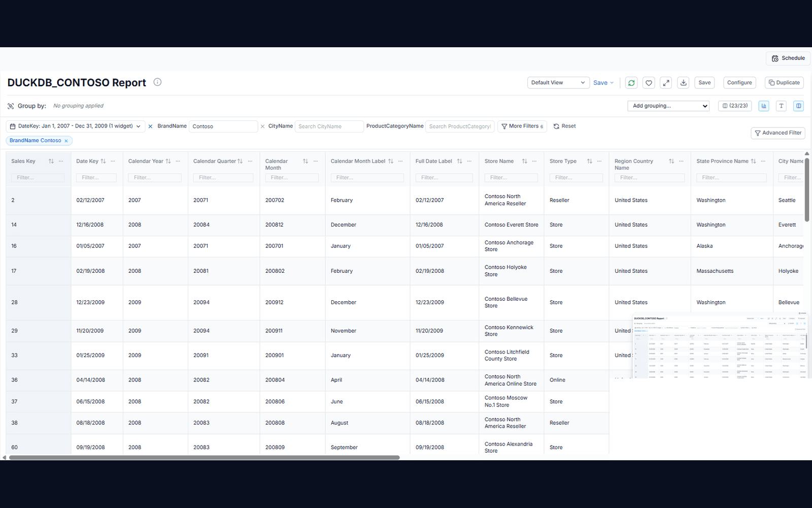Open Store Name column options ellipsis
This screenshot has width=812, height=508.
(534, 161)
